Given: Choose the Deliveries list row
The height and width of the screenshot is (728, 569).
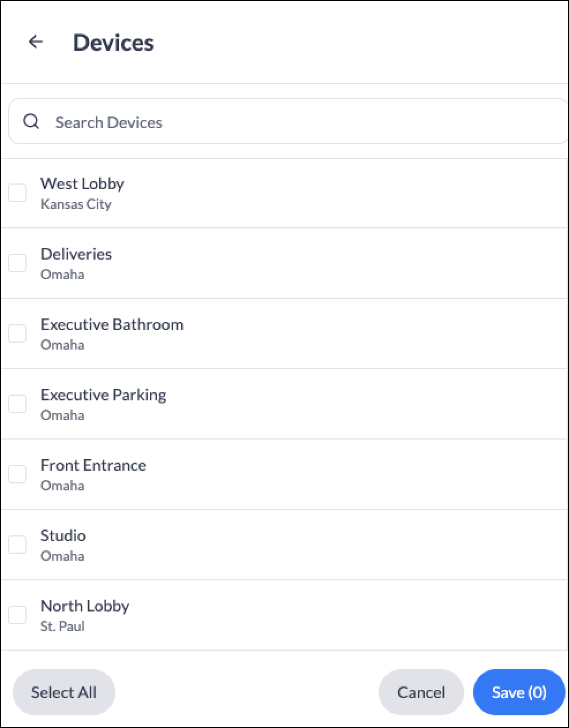Looking at the screenshot, I should point(284,263).
